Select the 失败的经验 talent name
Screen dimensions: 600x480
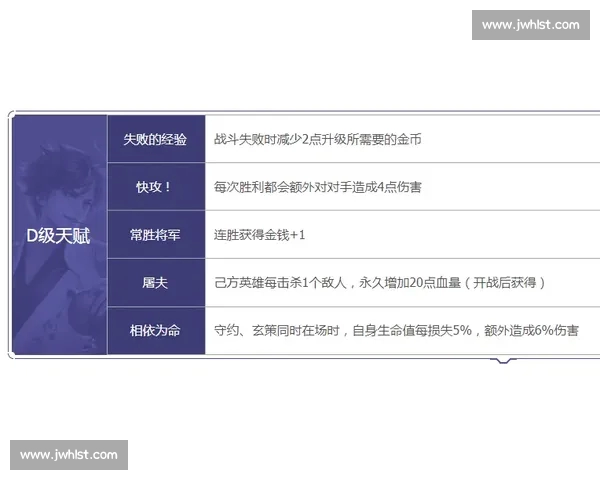[x=155, y=139]
